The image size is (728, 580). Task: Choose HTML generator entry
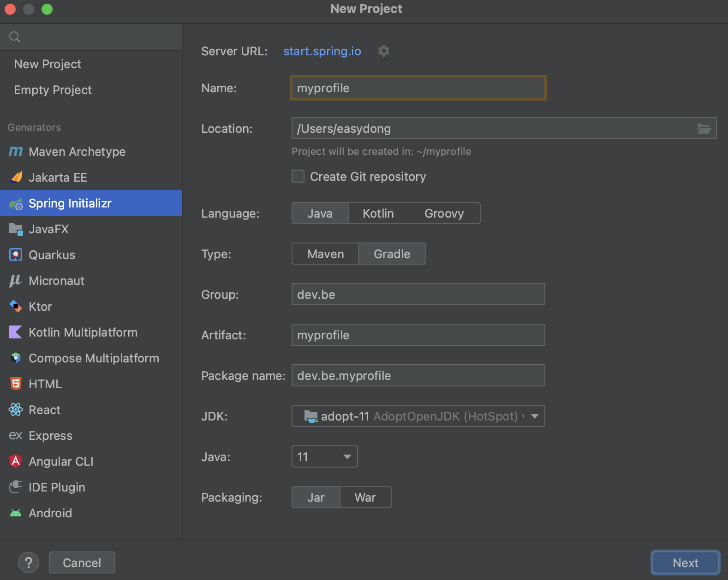tap(91, 384)
